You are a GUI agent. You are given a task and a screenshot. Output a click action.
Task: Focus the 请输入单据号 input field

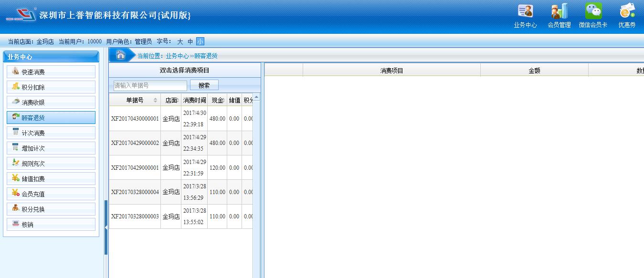coord(150,85)
